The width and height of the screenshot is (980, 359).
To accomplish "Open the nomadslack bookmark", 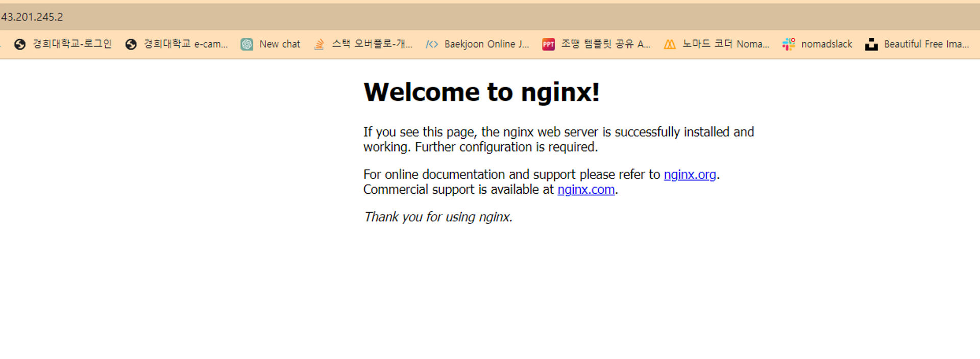I will click(827, 44).
